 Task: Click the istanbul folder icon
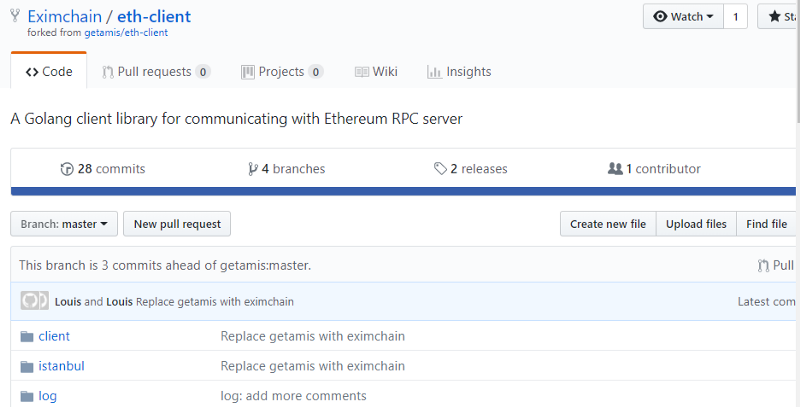[x=27, y=366]
